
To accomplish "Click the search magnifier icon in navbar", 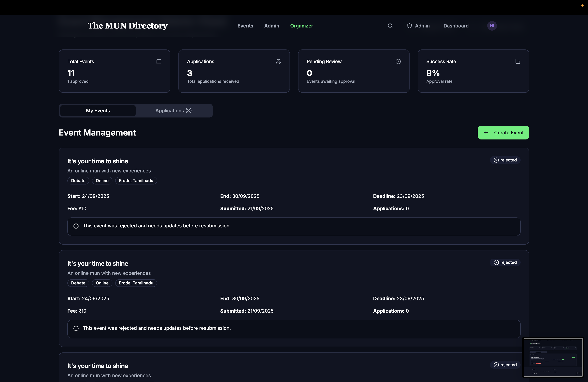I will coord(390,26).
